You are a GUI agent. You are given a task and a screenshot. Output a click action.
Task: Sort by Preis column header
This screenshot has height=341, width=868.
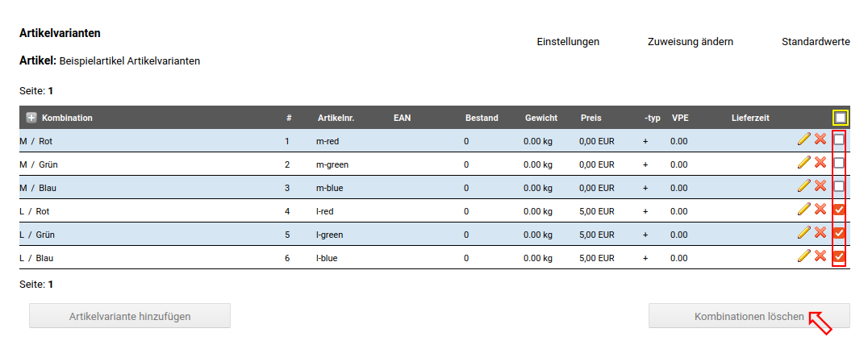click(x=590, y=118)
